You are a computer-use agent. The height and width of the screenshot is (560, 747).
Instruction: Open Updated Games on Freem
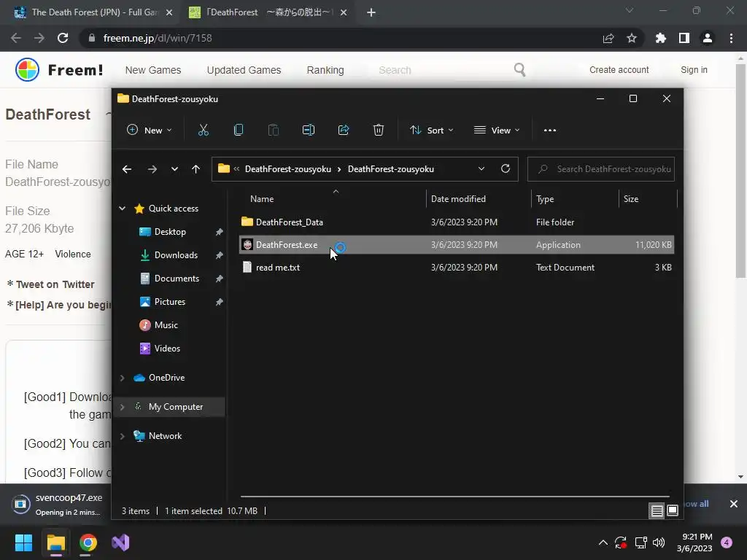point(244,70)
